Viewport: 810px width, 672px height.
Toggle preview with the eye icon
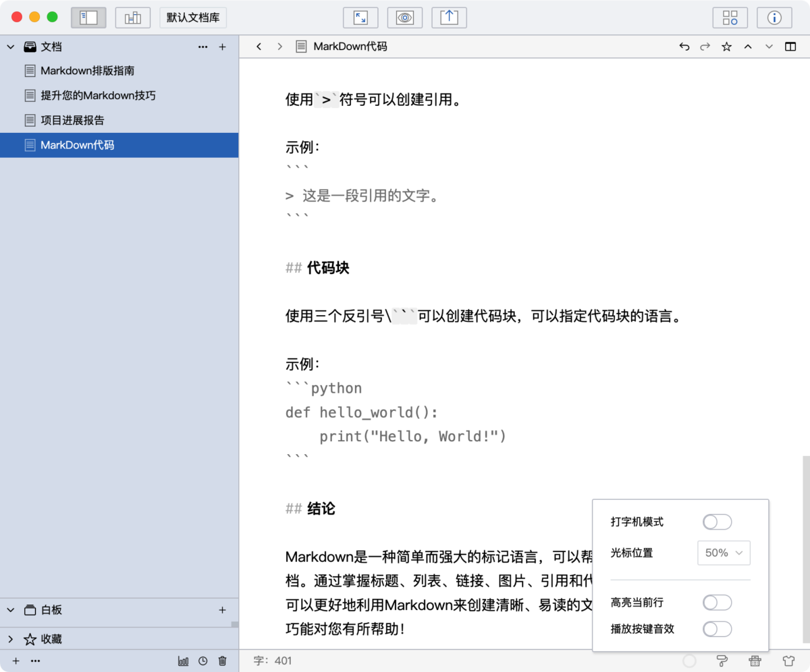405,18
